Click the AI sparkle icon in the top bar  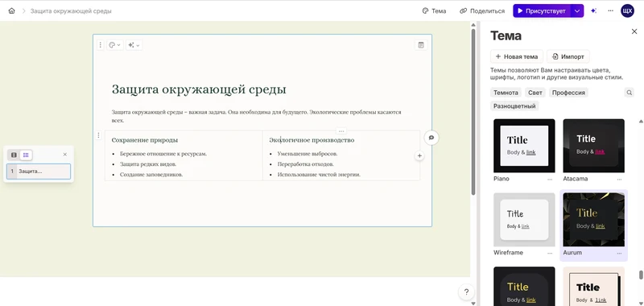593,11
